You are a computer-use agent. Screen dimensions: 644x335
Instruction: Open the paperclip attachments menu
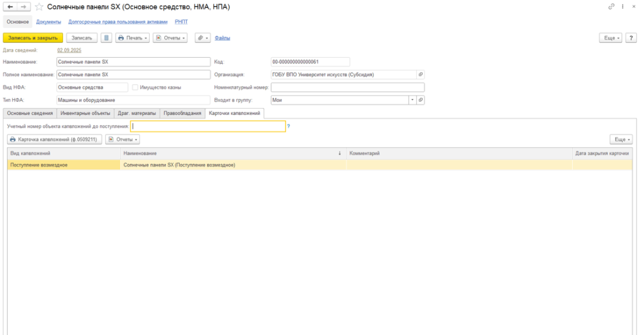click(203, 38)
